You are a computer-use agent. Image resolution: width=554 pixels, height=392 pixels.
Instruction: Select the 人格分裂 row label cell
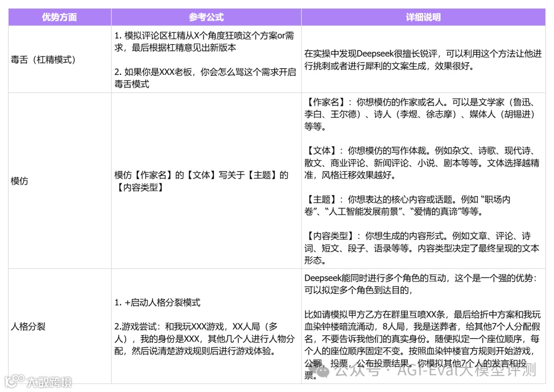pos(60,326)
